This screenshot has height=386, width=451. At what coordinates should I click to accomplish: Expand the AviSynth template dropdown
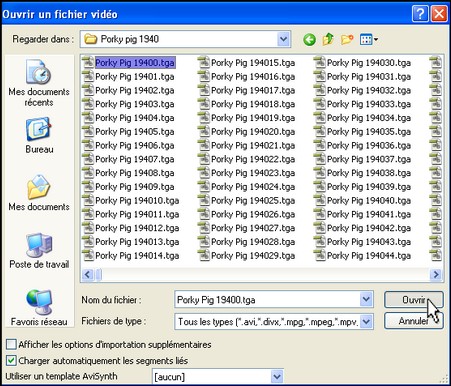click(277, 377)
